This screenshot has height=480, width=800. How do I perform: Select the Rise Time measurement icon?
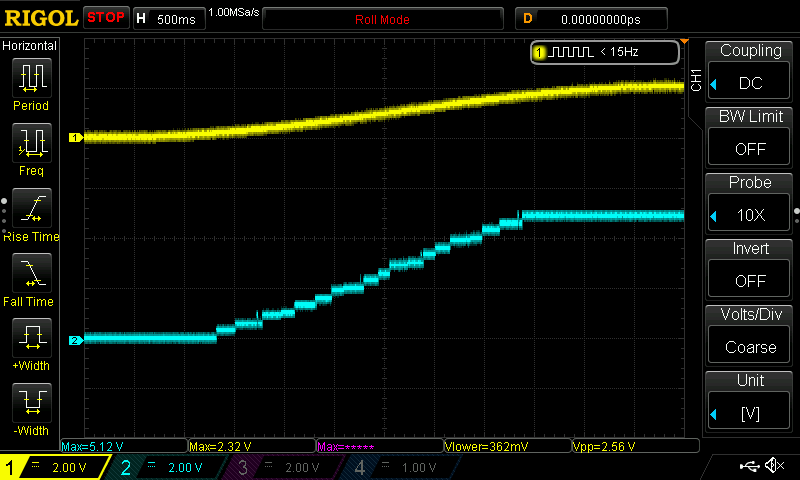pos(32,208)
